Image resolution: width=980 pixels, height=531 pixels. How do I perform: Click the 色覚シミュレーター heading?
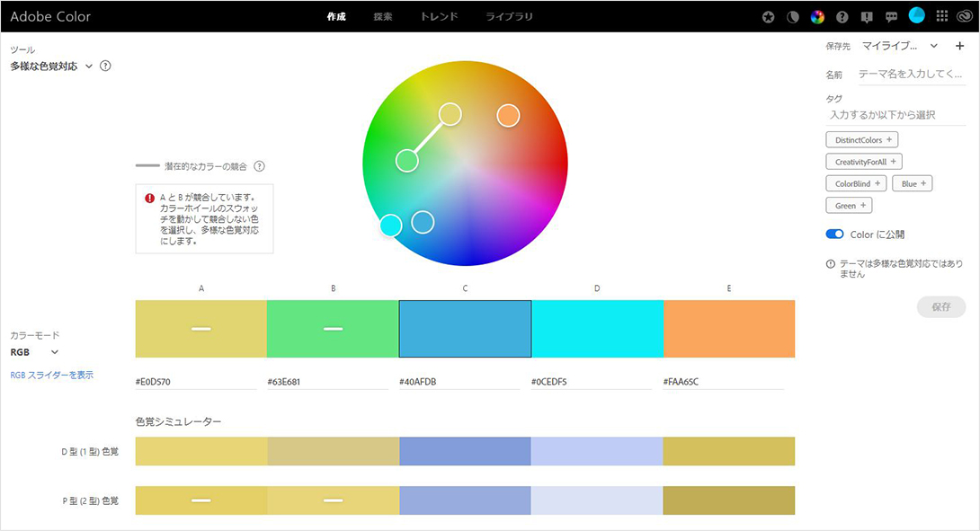point(179,421)
